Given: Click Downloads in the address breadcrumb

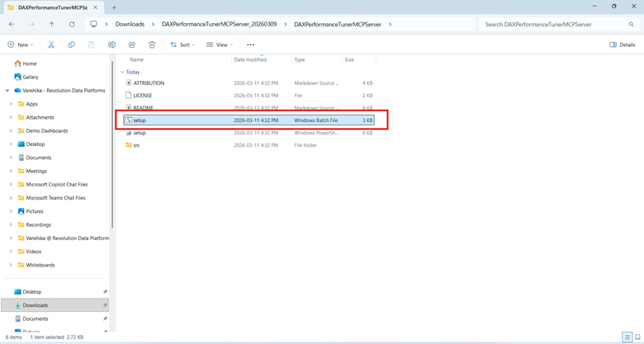Looking at the screenshot, I should pyautogui.click(x=130, y=25).
